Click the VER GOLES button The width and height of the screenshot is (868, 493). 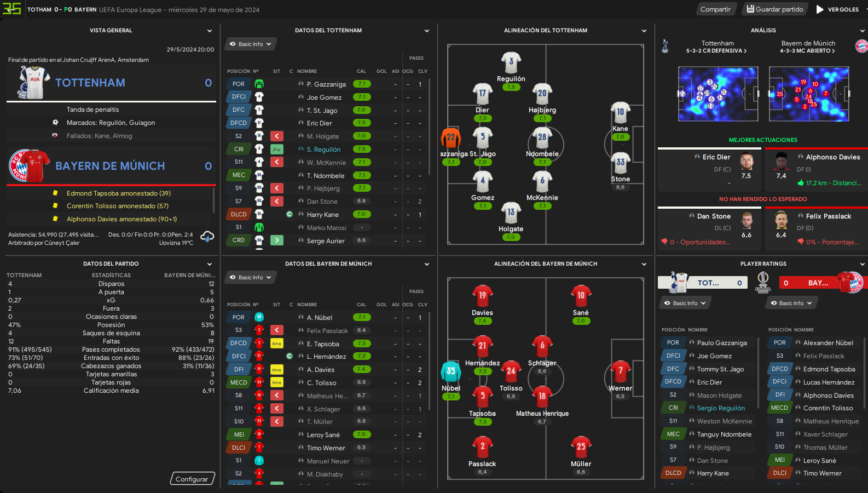coord(837,9)
